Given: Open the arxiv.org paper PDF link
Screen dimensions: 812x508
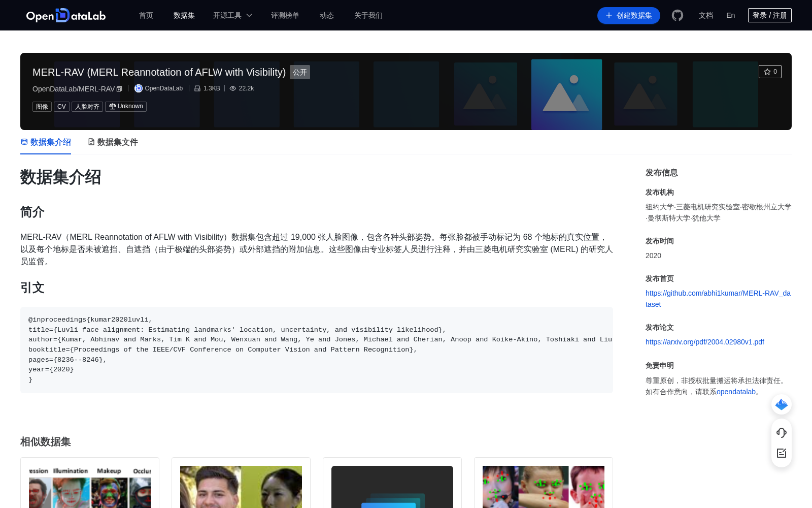Looking at the screenshot, I should coord(705,342).
